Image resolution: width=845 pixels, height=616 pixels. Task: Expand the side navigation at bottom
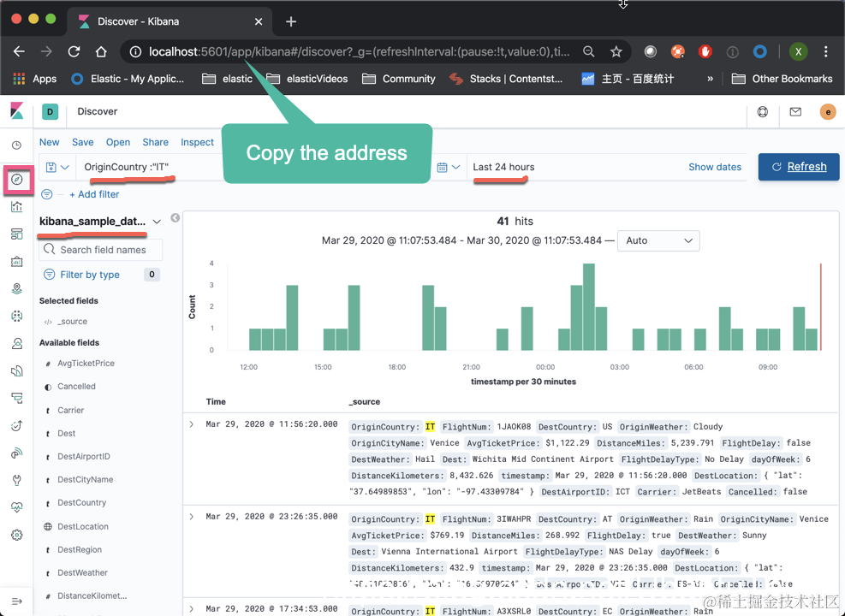pyautogui.click(x=17, y=601)
